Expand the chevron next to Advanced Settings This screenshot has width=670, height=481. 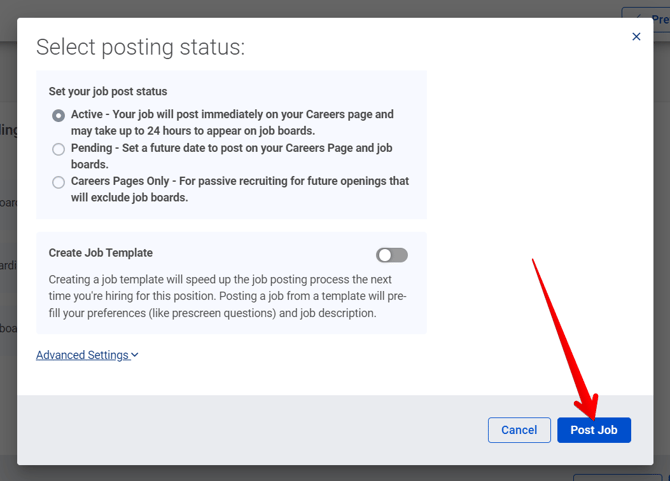click(135, 355)
